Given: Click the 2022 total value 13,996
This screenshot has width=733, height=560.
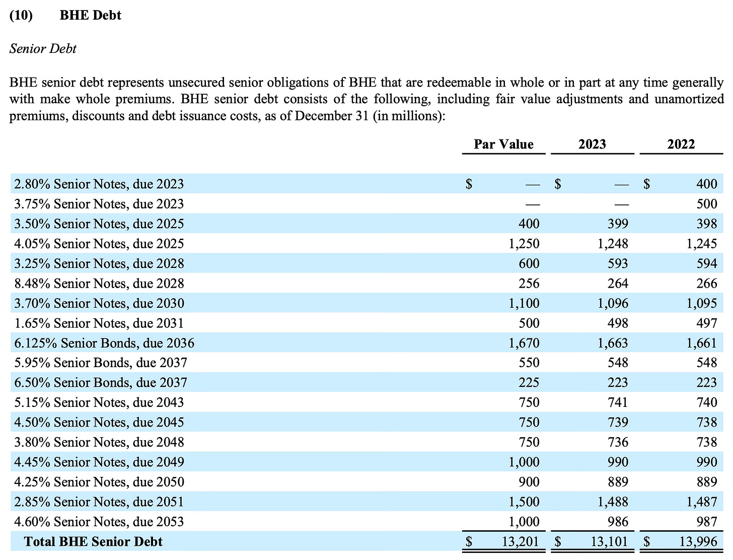Looking at the screenshot, I should 698,542.
